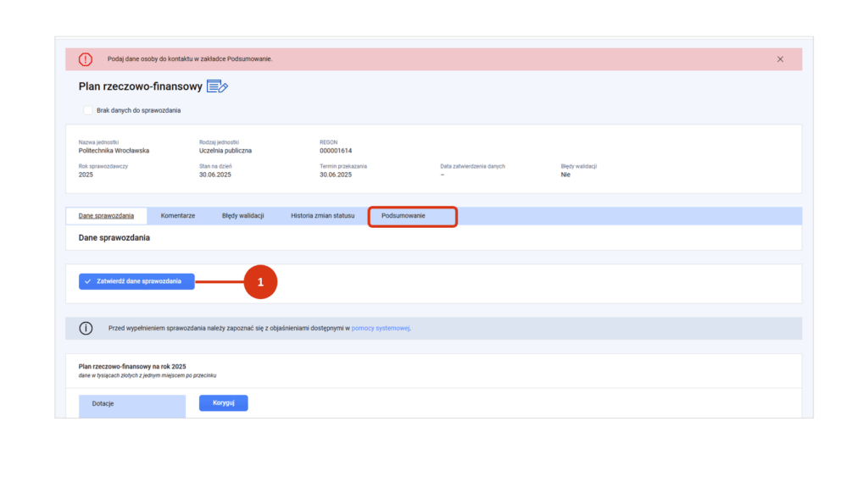Click the Data zatwierdzenia danych label
Viewport: 868px width, 488px height.
pos(473,166)
